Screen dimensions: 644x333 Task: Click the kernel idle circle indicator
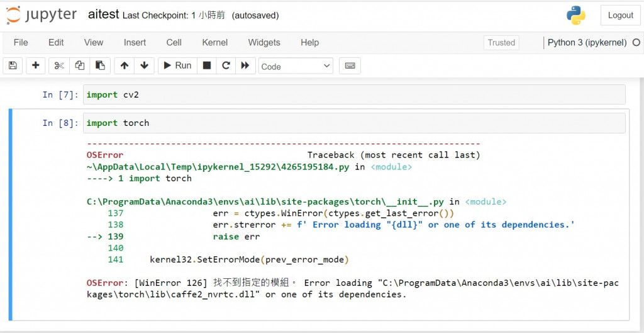pos(636,42)
